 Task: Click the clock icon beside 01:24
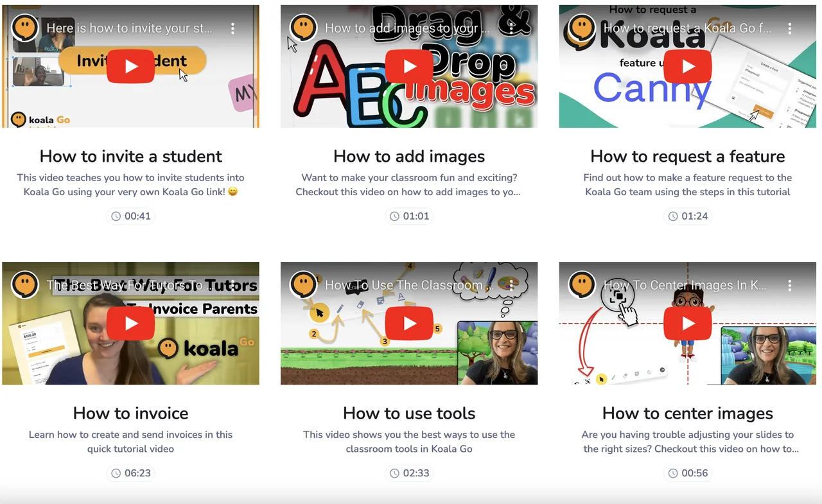tap(673, 216)
